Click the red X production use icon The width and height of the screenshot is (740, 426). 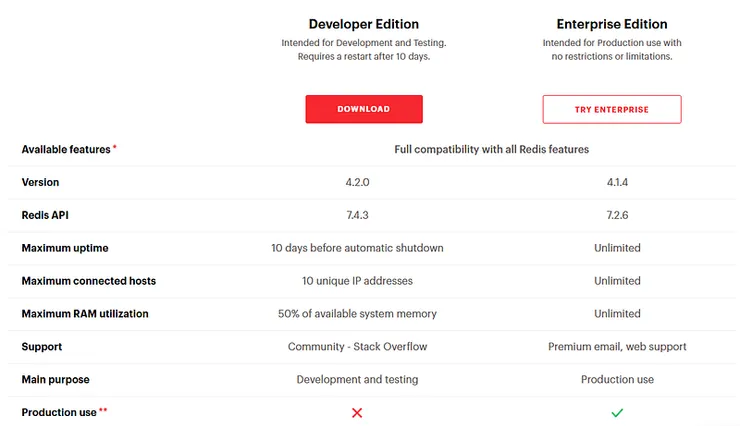tap(357, 413)
